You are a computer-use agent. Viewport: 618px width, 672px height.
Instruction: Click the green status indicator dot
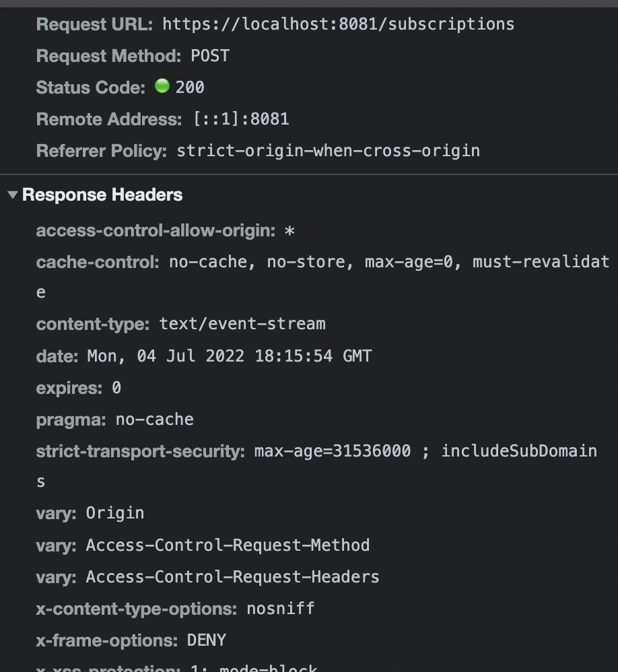point(162,88)
